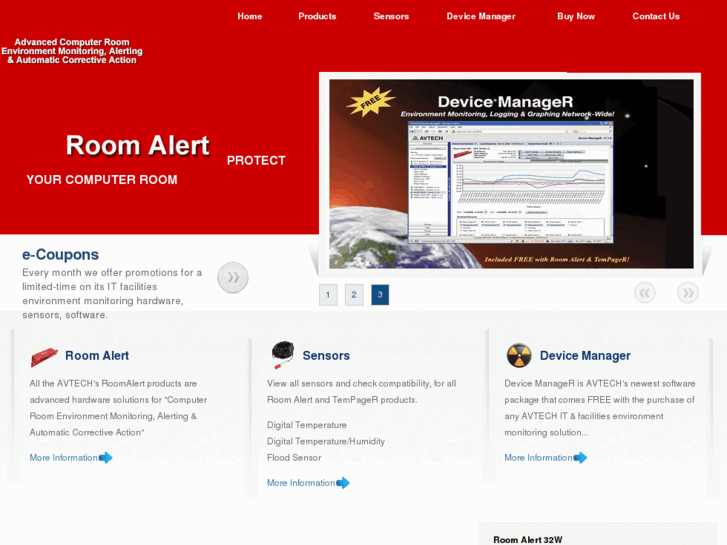727x545 pixels.
Task: Advance slideshow with double-right arrow
Action: tap(688, 293)
